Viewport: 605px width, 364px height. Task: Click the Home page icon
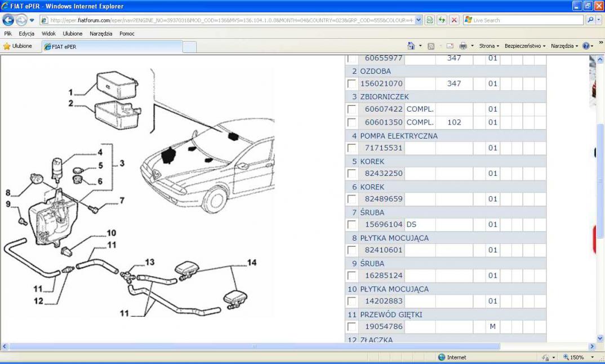pos(411,46)
